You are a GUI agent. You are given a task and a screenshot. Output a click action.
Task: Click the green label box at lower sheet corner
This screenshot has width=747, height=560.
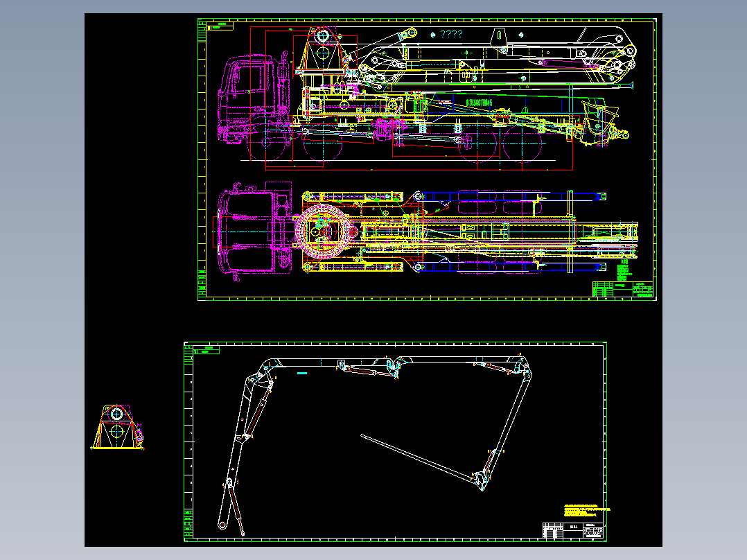(x=206, y=350)
